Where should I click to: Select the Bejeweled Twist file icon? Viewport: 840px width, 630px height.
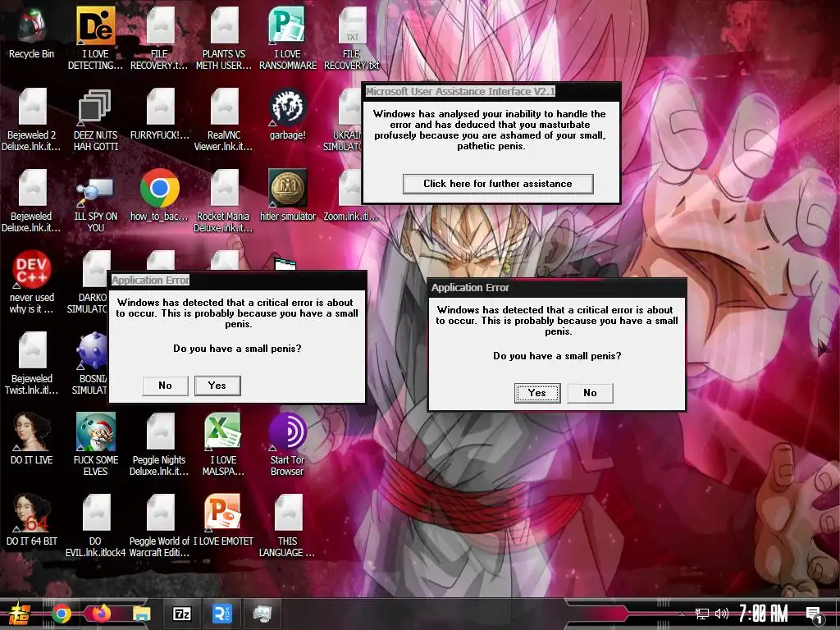tap(32, 351)
